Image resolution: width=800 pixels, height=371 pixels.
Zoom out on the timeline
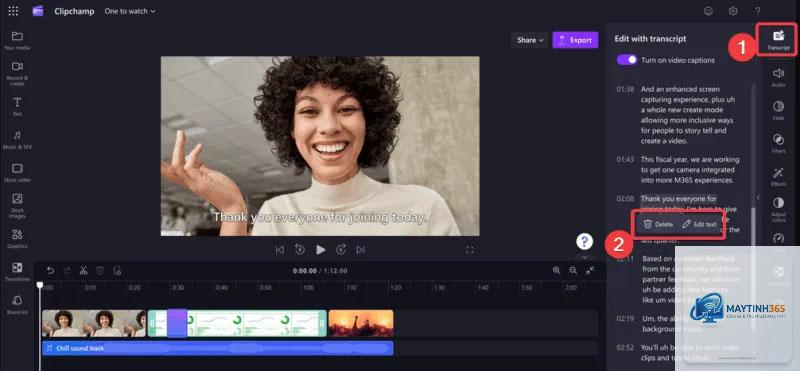[573, 270]
